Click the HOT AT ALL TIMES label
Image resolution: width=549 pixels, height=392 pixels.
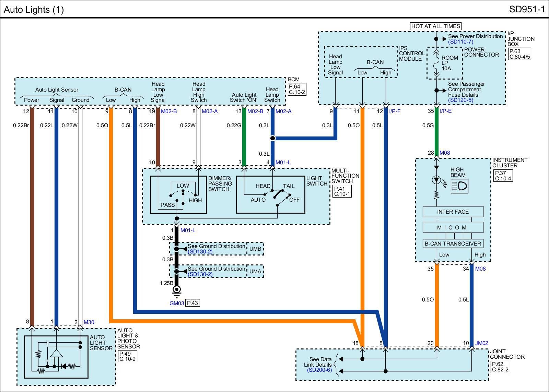436,26
